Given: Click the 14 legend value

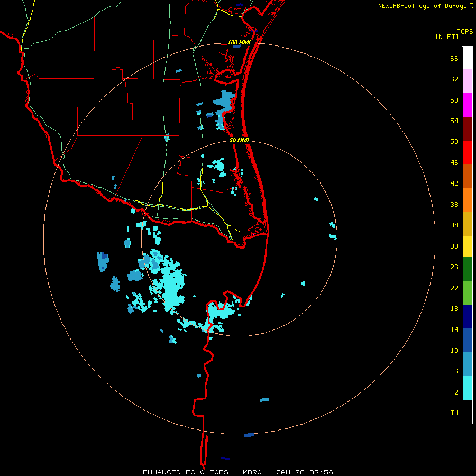Looking at the screenshot, I should [x=454, y=329].
